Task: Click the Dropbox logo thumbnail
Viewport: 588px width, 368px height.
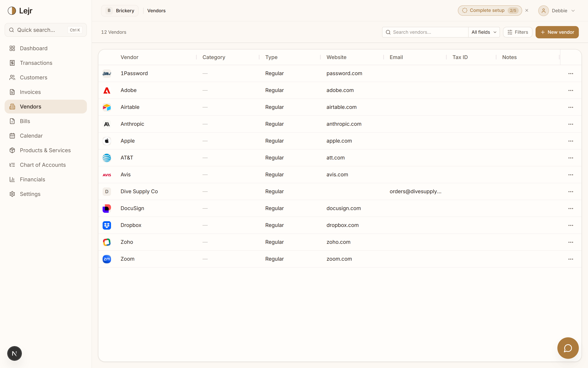Action: (107, 225)
